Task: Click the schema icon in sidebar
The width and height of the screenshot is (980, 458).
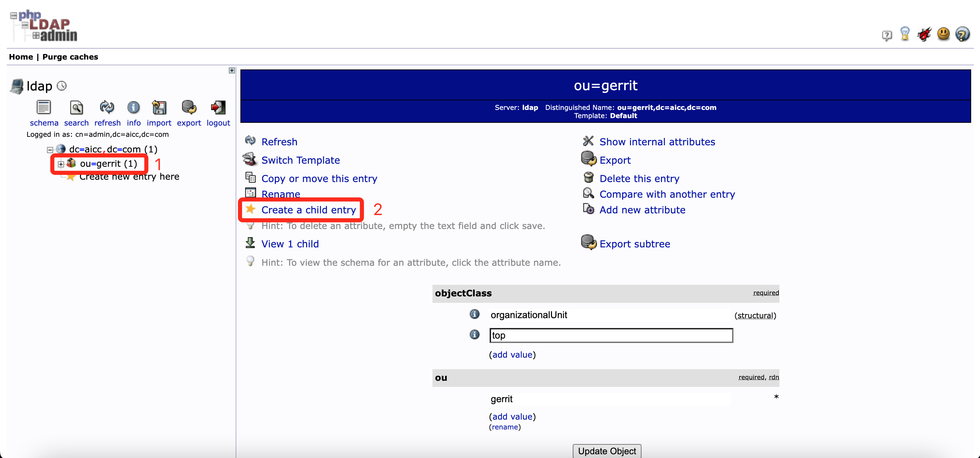Action: 43,108
